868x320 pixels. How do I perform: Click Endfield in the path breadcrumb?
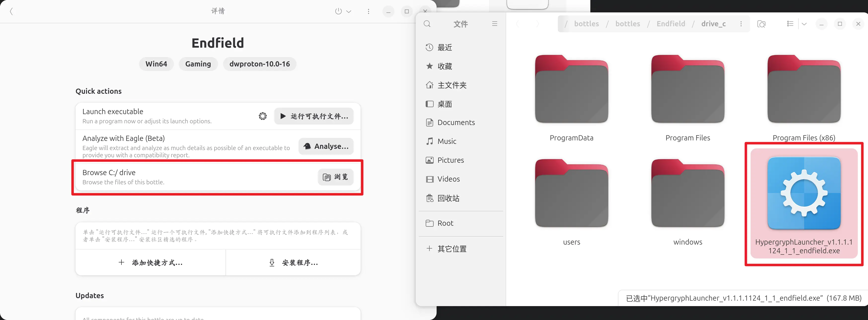670,24
